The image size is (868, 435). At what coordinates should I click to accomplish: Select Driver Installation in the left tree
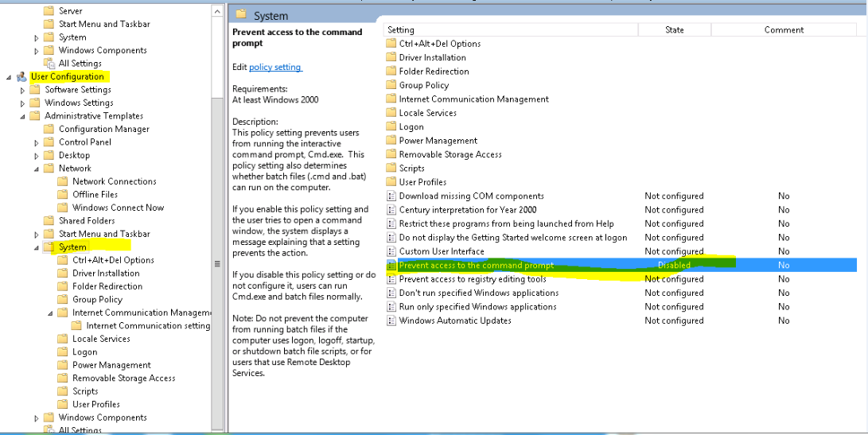(x=106, y=274)
